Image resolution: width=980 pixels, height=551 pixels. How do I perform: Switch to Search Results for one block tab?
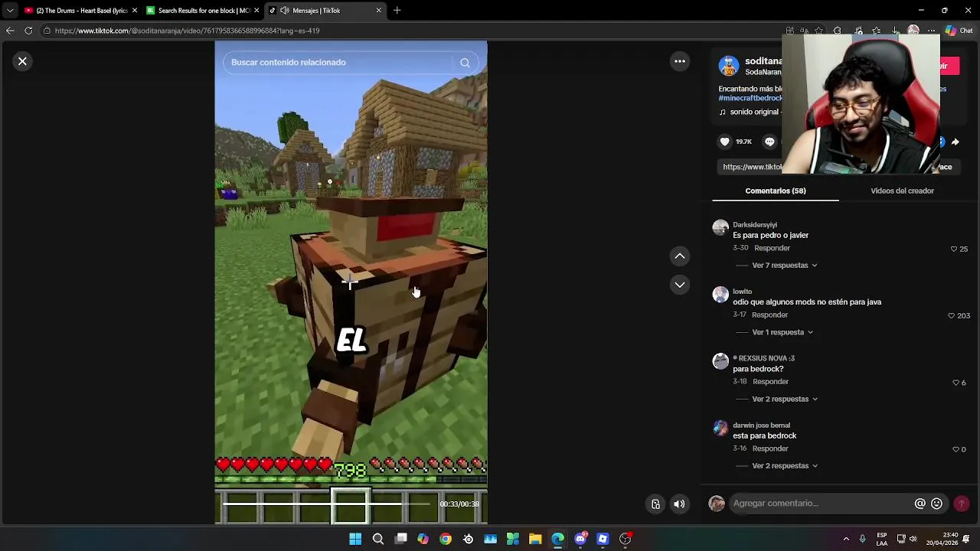tap(203, 11)
